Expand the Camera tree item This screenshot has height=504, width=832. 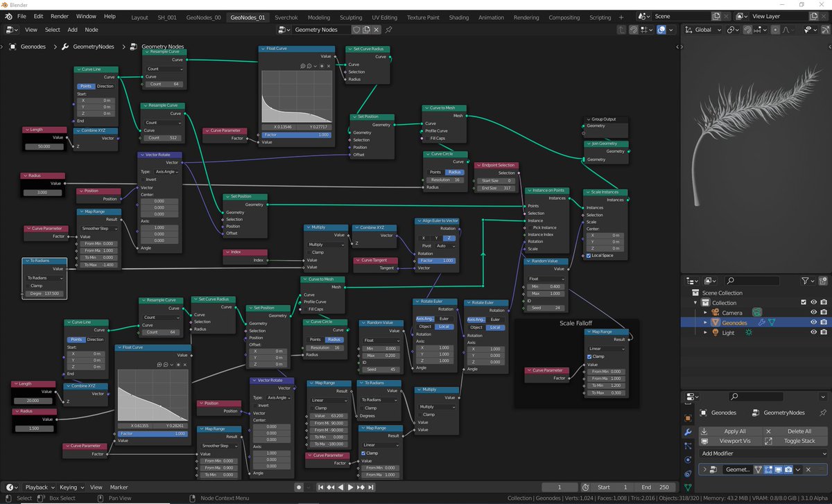pos(706,313)
